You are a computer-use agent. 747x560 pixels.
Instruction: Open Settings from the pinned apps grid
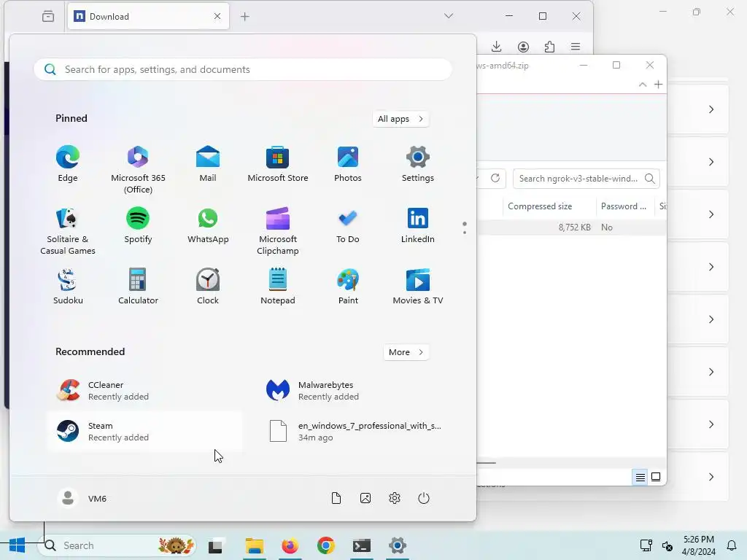(x=418, y=164)
